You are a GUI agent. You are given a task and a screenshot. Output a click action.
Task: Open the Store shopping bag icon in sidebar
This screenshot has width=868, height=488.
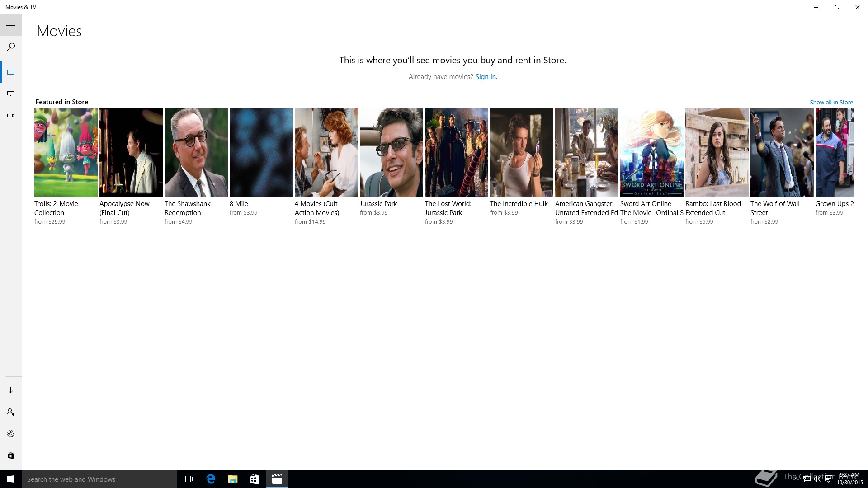click(11, 455)
